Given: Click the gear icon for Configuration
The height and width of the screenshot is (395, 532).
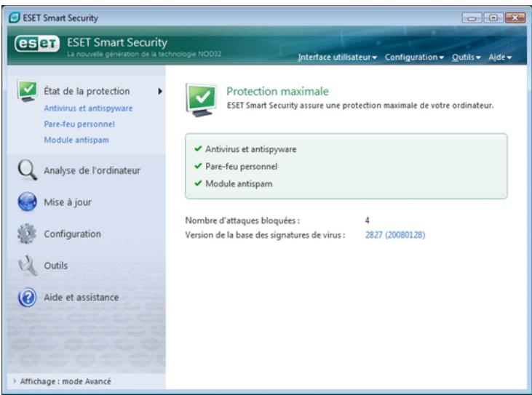Looking at the screenshot, I should [27, 234].
